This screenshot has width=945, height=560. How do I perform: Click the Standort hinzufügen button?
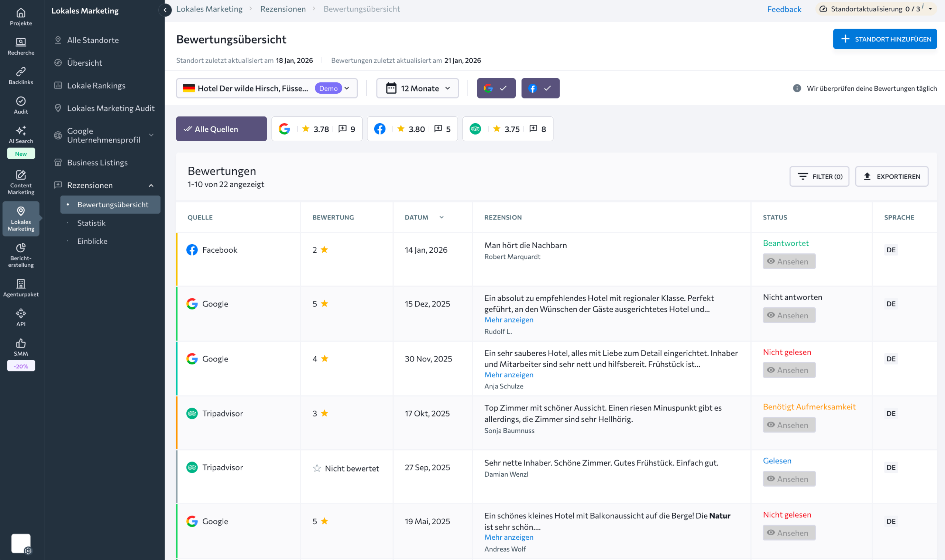(884, 38)
